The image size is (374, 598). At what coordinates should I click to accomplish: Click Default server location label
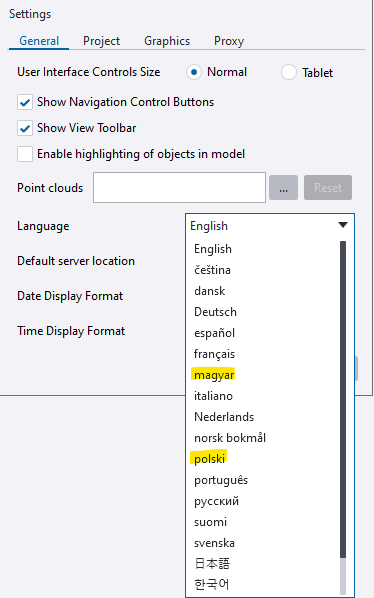pos(76,261)
